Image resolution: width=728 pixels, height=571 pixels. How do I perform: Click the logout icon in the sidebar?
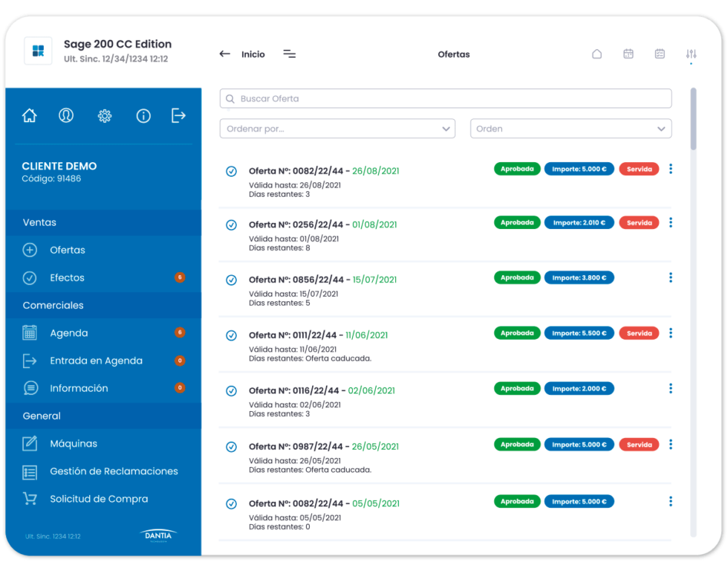pyautogui.click(x=178, y=116)
